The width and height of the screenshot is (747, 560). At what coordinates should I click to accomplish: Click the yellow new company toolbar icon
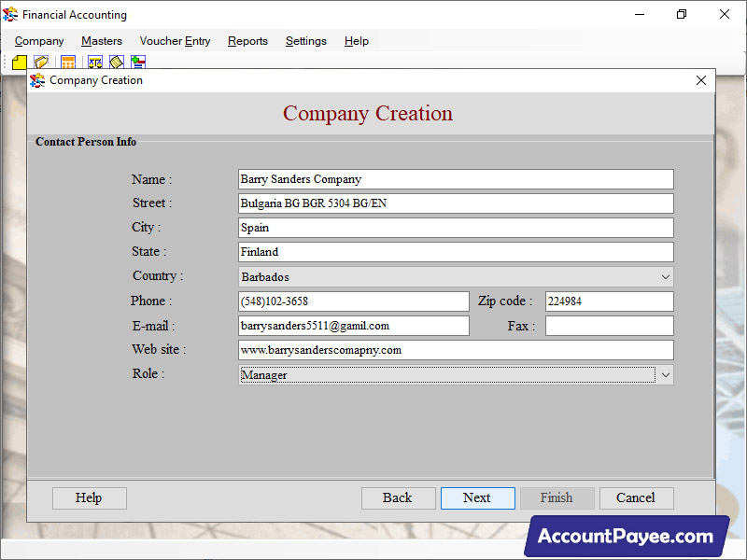pyautogui.click(x=20, y=63)
